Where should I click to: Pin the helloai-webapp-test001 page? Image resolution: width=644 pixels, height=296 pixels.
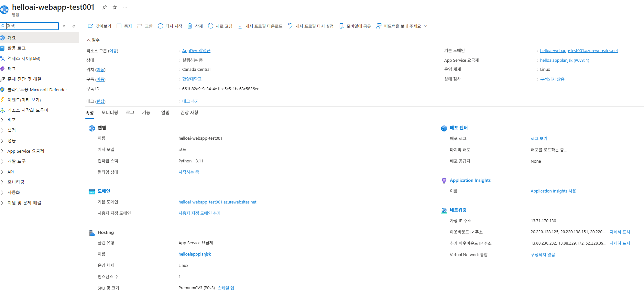[104, 7]
